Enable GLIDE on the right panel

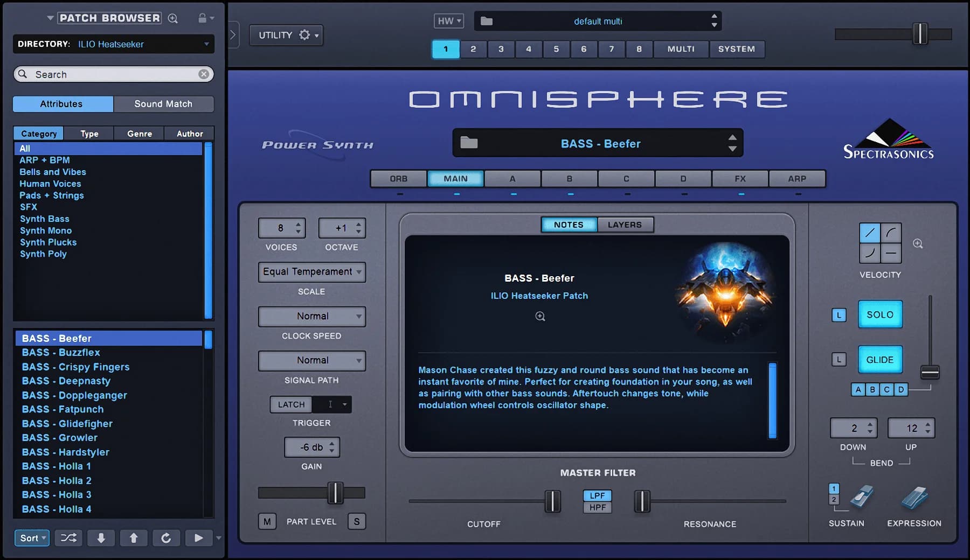879,359
